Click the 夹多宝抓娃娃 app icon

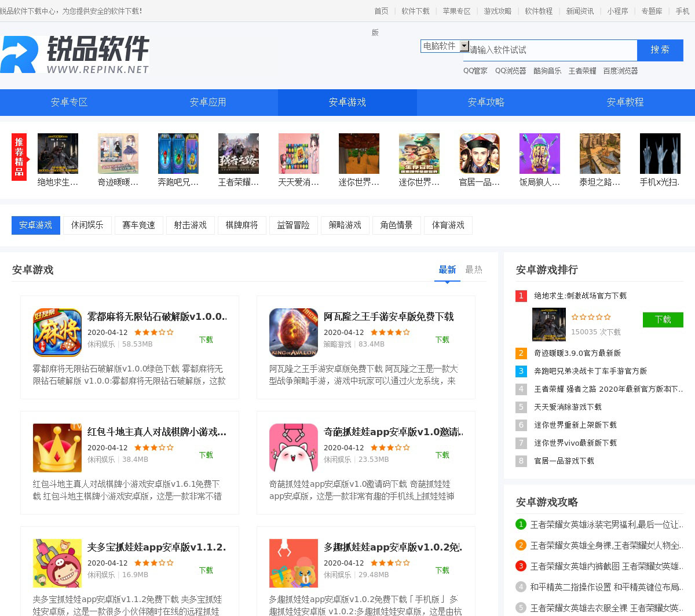click(57, 563)
